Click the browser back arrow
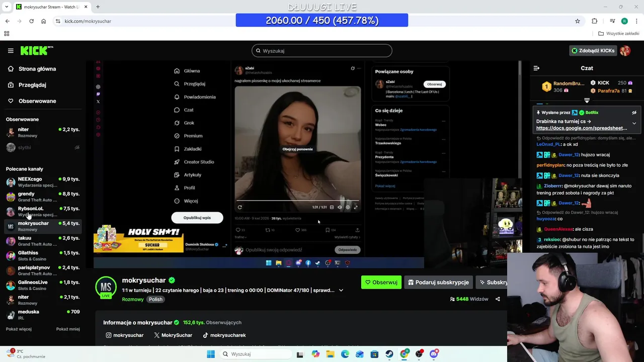The image size is (644, 362). coord(7,21)
